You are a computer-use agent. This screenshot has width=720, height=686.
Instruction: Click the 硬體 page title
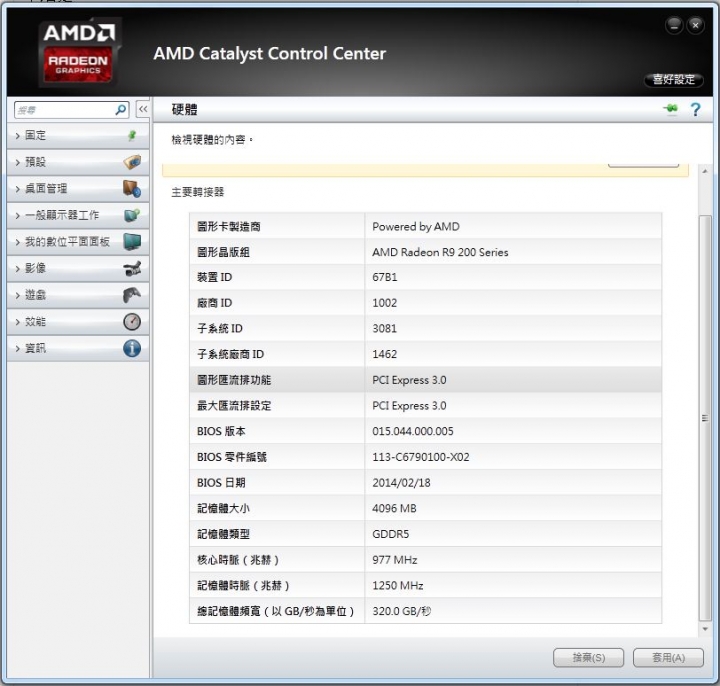coord(184,109)
